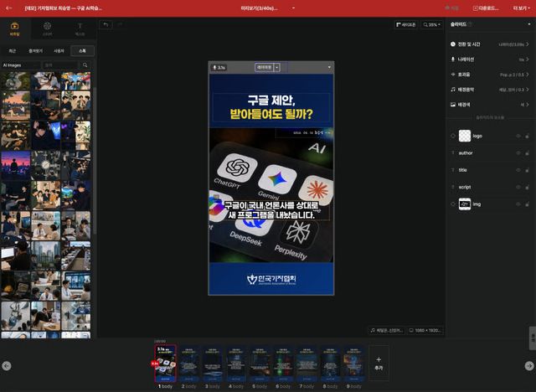Lock the author layer
This screenshot has width=536, height=392.
(x=527, y=153)
